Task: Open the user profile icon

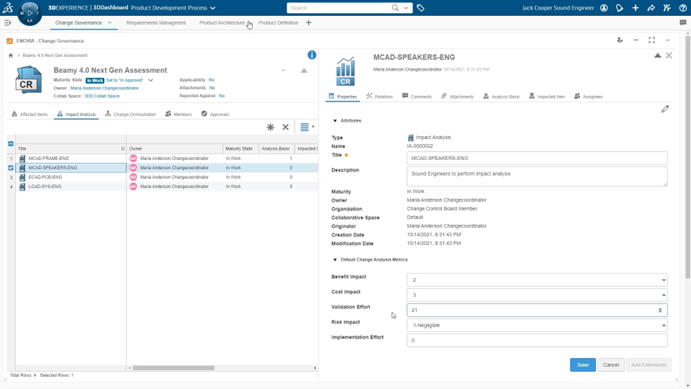Action: (604, 8)
